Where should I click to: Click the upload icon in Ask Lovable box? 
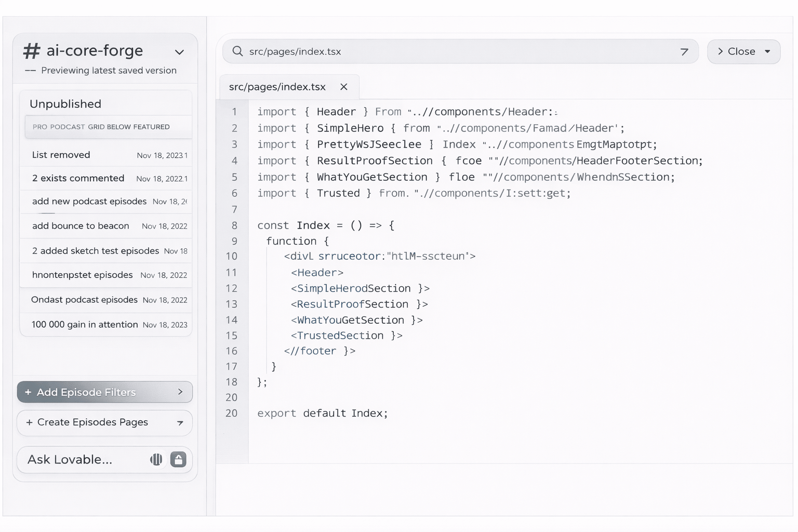(178, 459)
